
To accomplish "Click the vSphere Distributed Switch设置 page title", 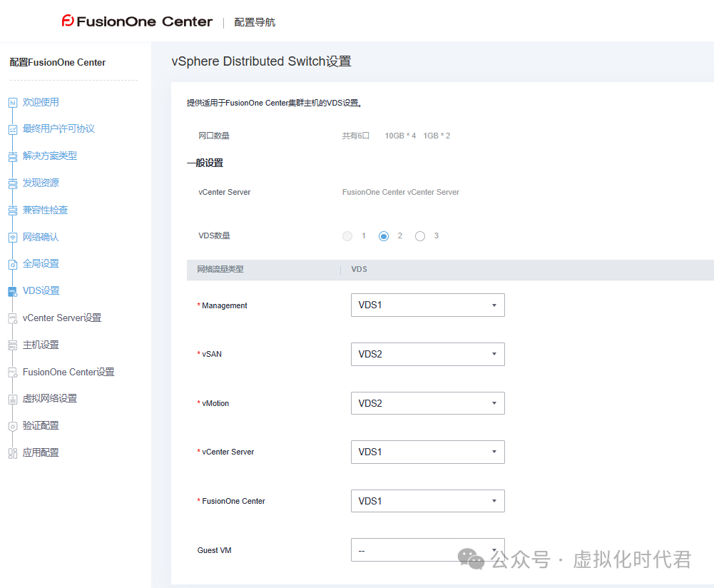I will pyautogui.click(x=261, y=61).
